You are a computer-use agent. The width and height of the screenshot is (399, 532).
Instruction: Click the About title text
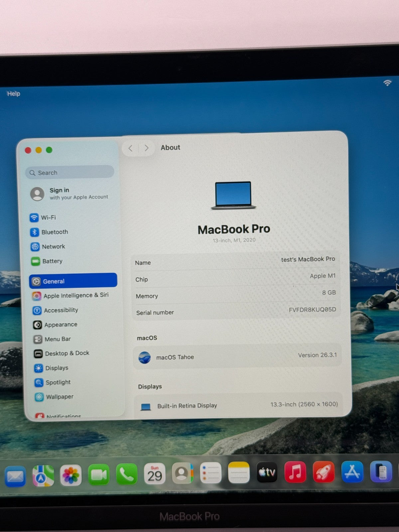[x=171, y=148]
